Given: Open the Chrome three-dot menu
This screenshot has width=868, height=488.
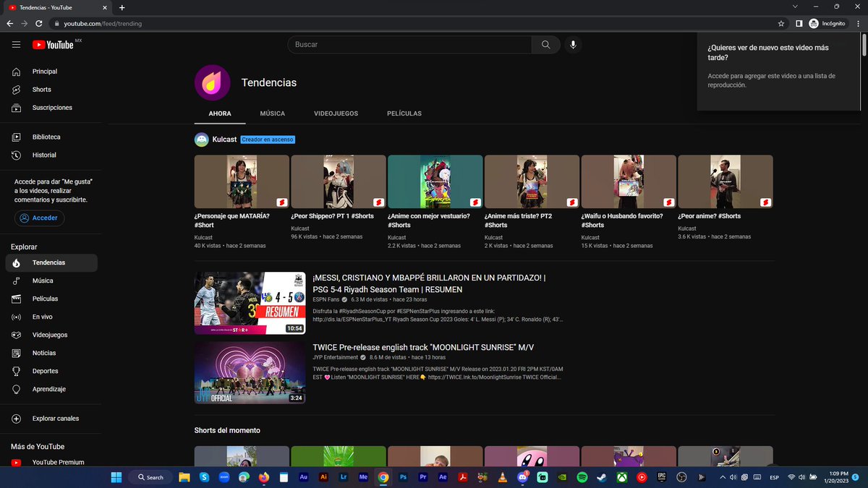Looking at the screenshot, I should pyautogui.click(x=858, y=23).
